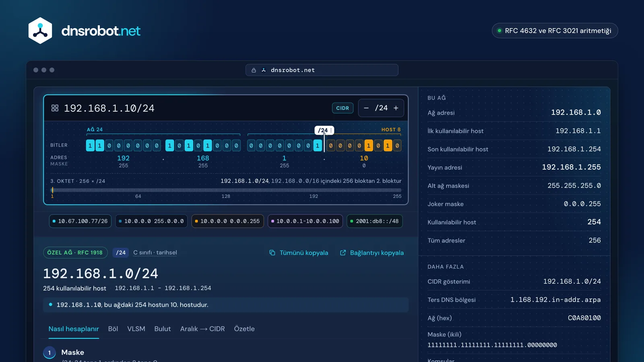The height and width of the screenshot is (362, 644).
Task: Click the ÖZEL AĞ · RFC 1918 badge
Action: [75, 253]
